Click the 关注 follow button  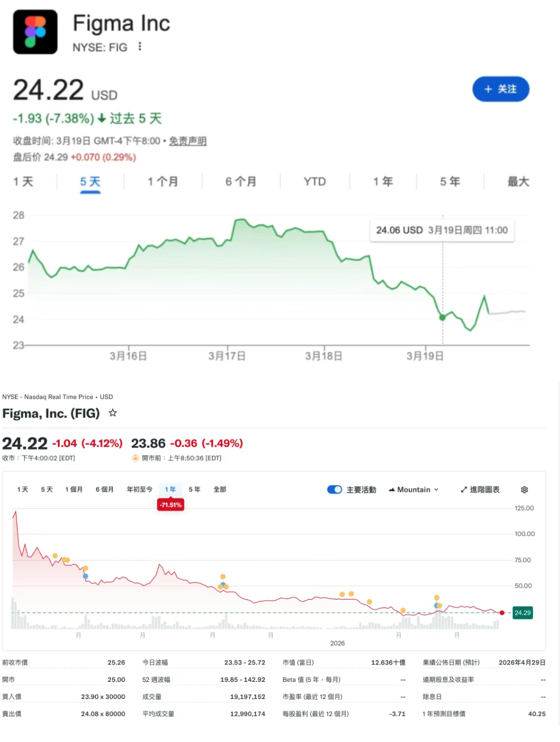(500, 89)
